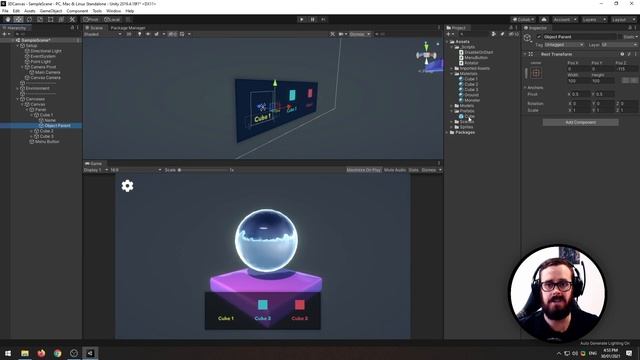Lock the Inspector panel
Image resolution: width=640 pixels, height=360 pixels.
coord(629,28)
